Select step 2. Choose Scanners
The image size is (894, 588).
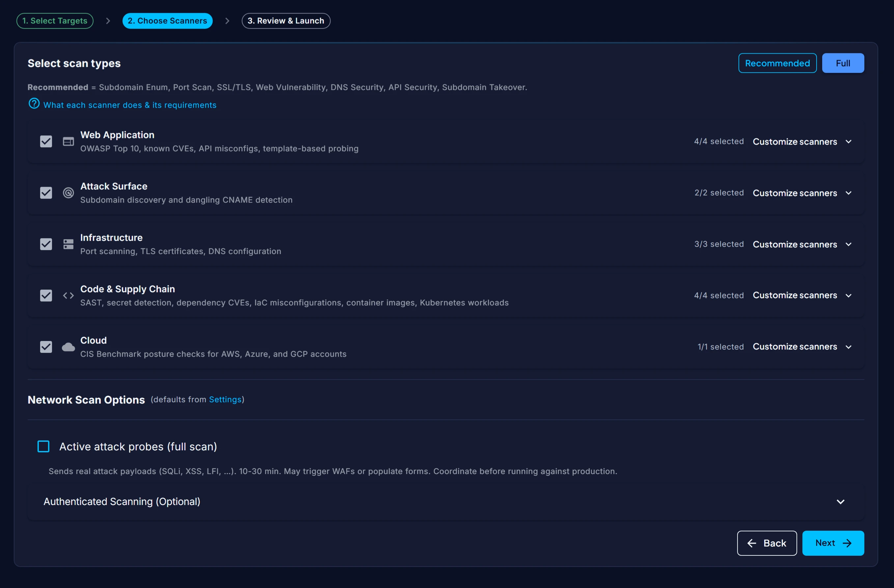168,21
